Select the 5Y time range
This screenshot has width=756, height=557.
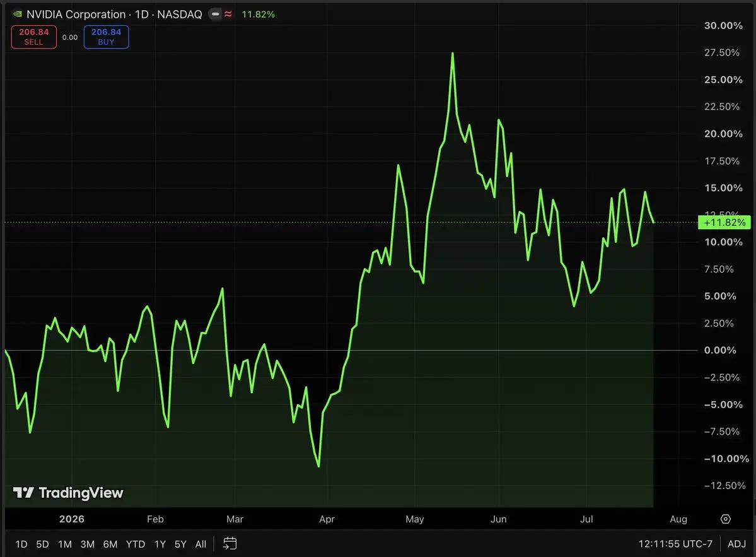point(180,544)
